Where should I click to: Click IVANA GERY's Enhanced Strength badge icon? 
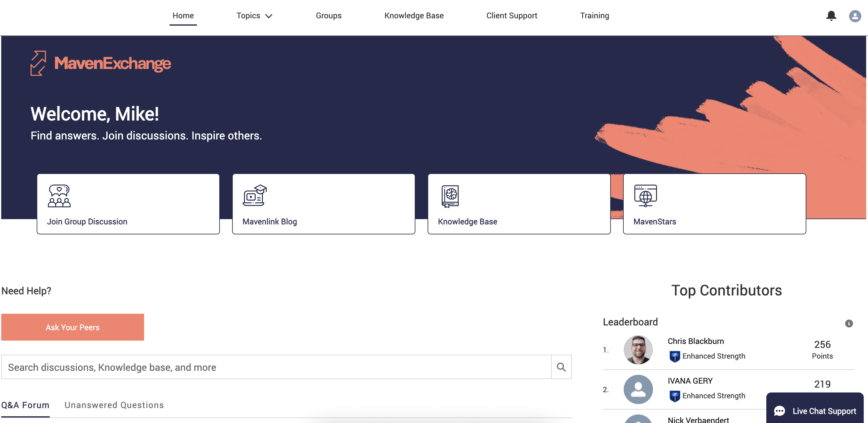[675, 396]
